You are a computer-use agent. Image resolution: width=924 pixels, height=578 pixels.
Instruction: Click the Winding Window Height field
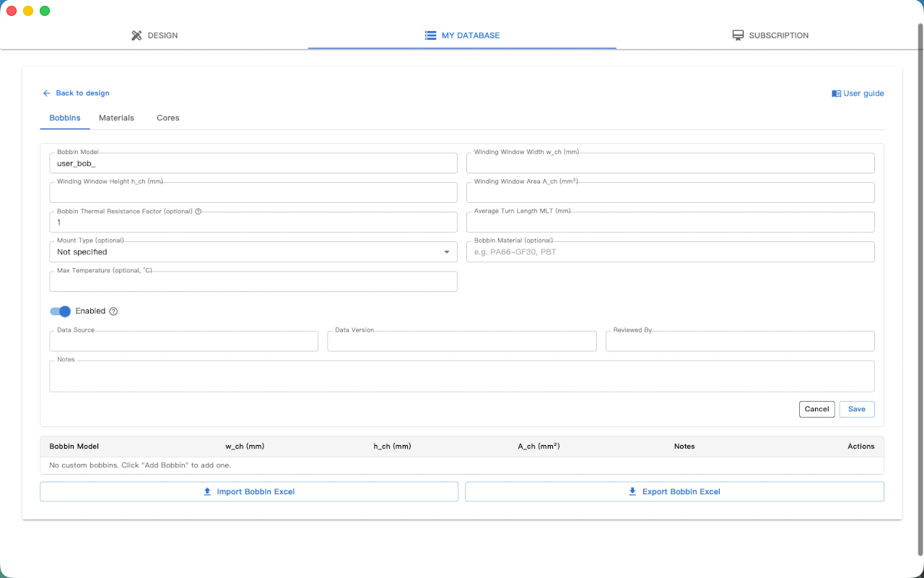[x=253, y=193]
